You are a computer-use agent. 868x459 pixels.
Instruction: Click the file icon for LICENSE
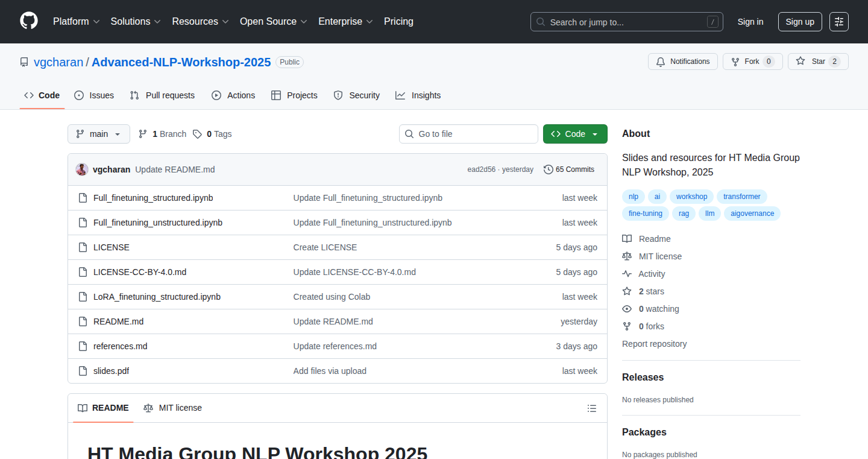83,247
